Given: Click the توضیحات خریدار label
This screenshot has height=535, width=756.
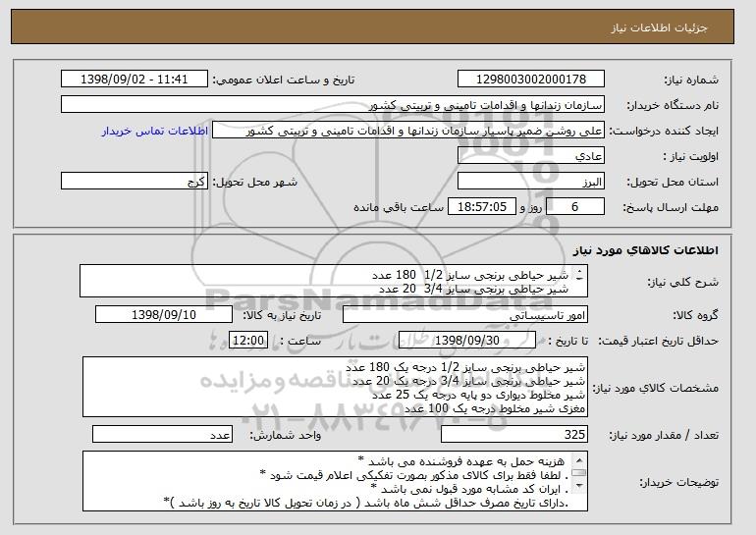Looking at the screenshot, I should [678, 482].
